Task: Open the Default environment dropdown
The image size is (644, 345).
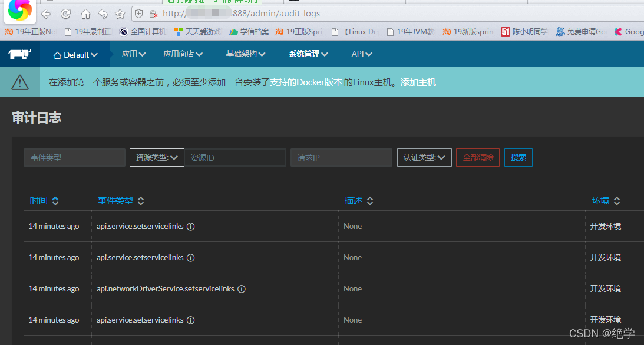Action: [75, 54]
